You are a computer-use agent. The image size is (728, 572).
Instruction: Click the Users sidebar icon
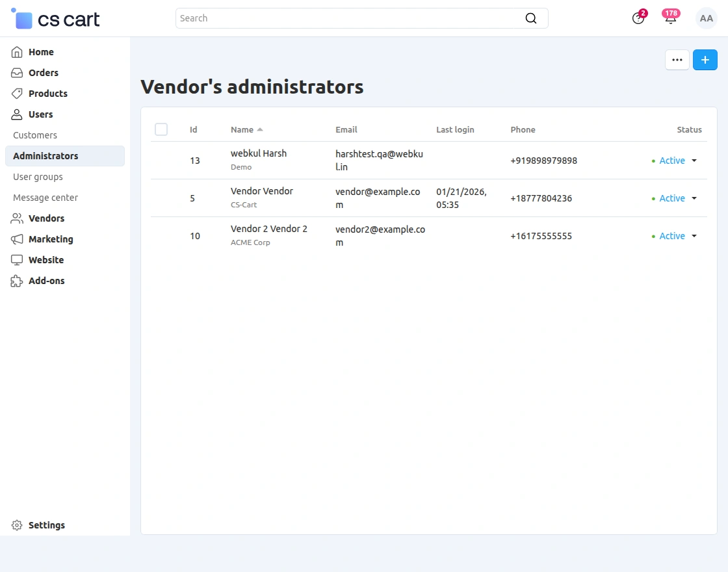(16, 114)
